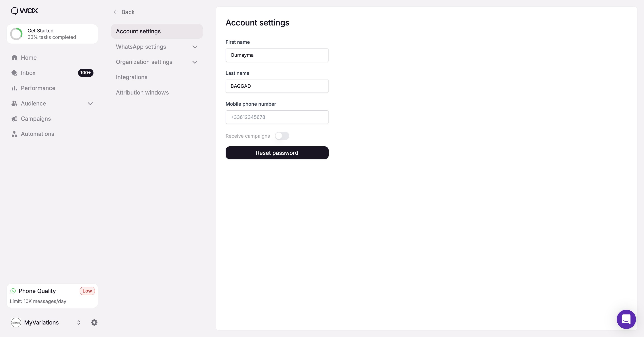Open the Inbox page
644x337 pixels.
point(52,73)
